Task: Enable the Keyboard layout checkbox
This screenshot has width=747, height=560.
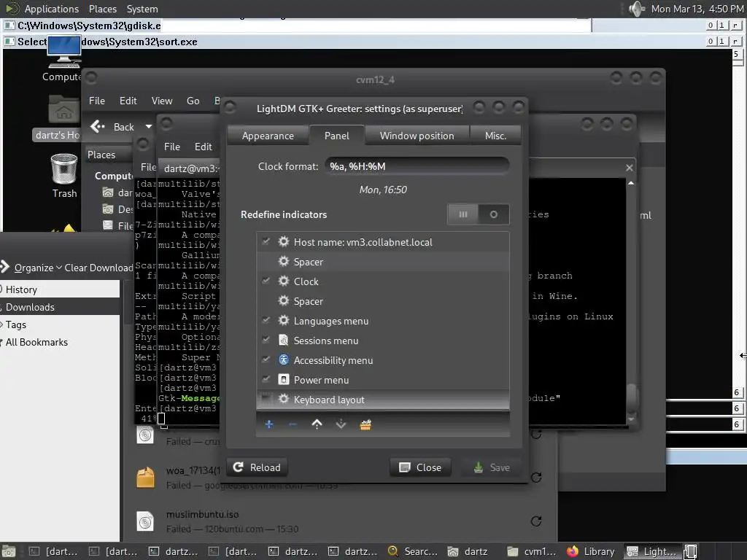Action: pyautogui.click(x=266, y=399)
